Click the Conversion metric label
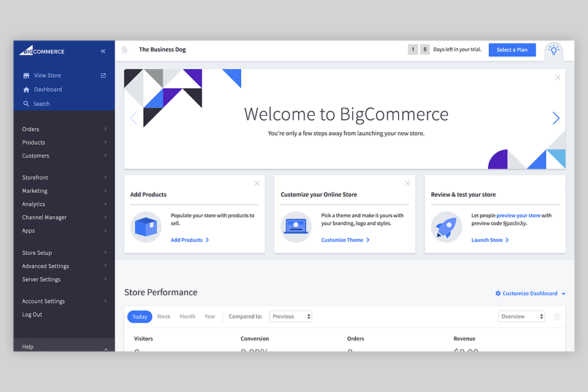The height and width of the screenshot is (392, 588). click(x=255, y=339)
